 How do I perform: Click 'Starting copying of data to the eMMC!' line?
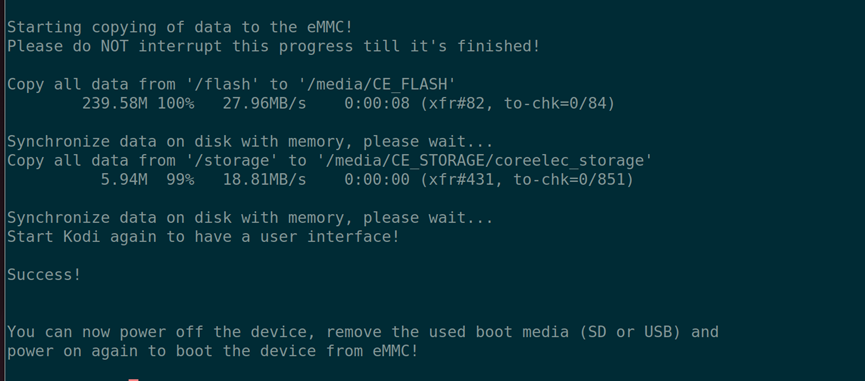click(180, 27)
